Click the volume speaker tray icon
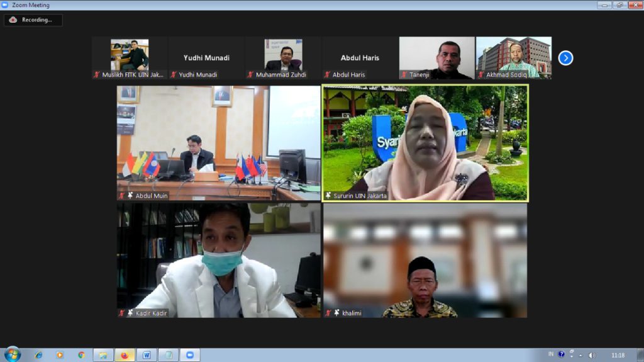This screenshot has width=644, height=362. (x=592, y=355)
